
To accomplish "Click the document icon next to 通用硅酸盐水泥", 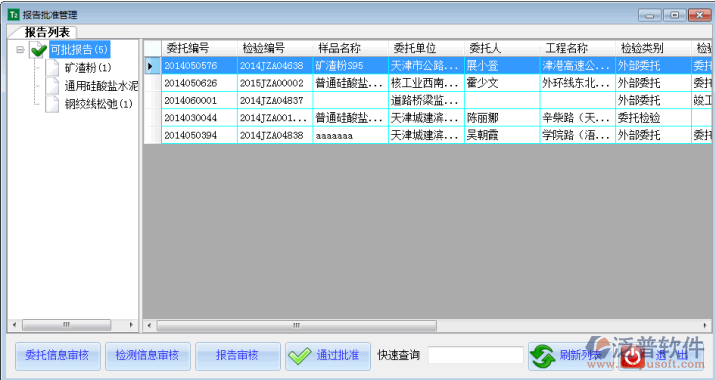I will (x=52, y=86).
